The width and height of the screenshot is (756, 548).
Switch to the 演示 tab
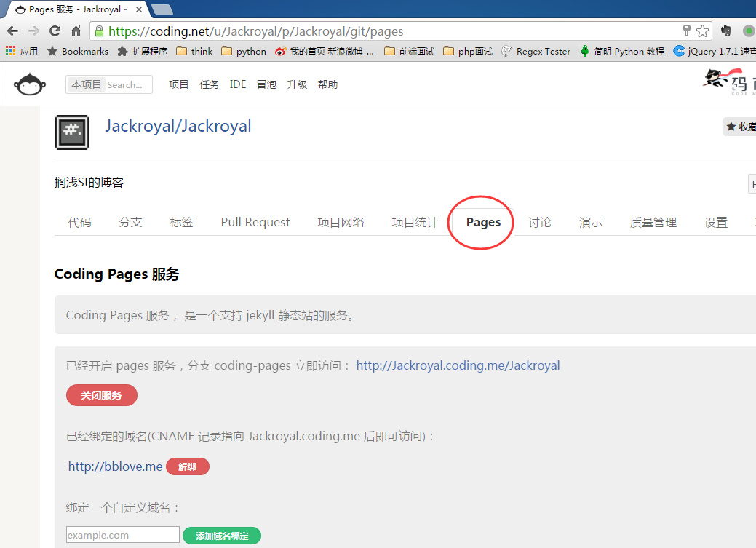click(x=591, y=223)
